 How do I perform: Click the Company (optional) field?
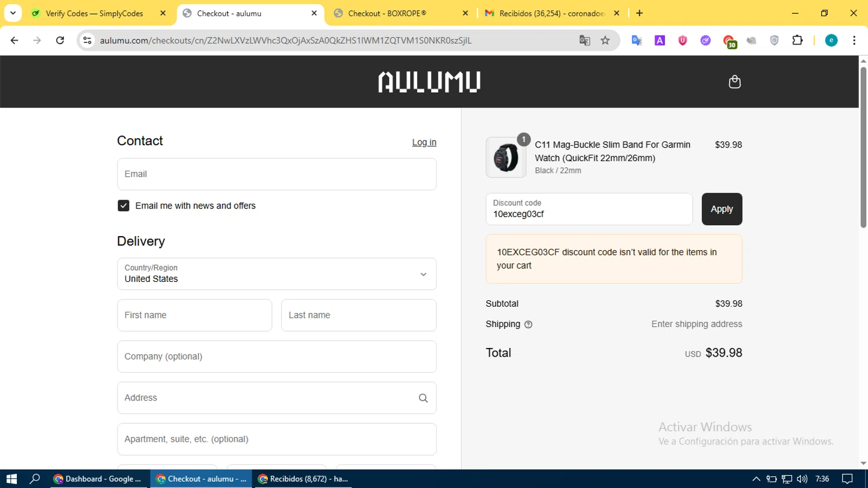pyautogui.click(x=277, y=357)
